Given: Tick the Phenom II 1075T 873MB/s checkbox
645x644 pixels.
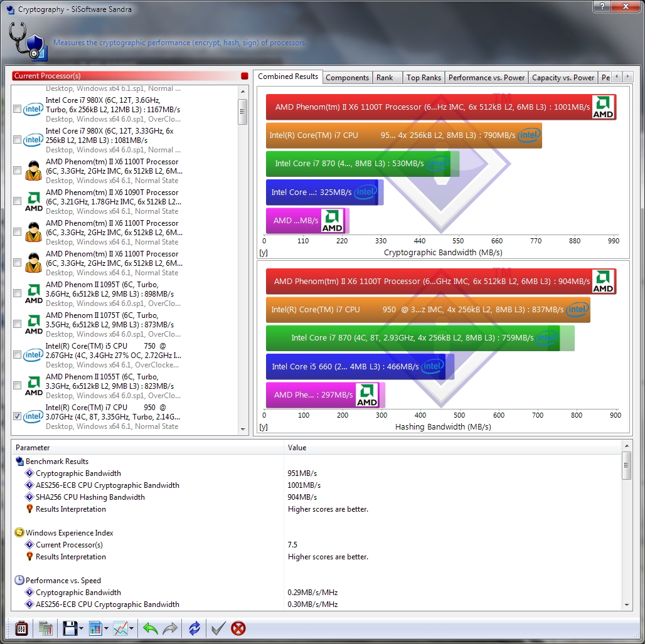Looking at the screenshot, I should [18, 324].
